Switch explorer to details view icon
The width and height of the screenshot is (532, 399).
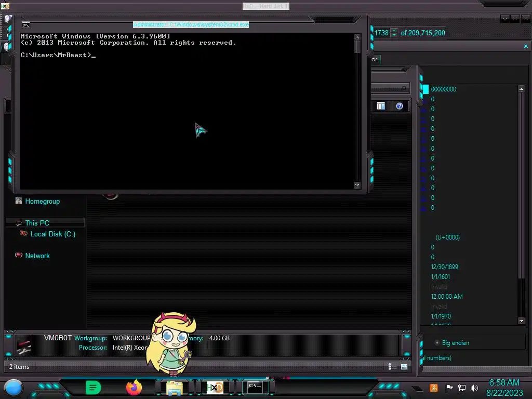point(390,366)
